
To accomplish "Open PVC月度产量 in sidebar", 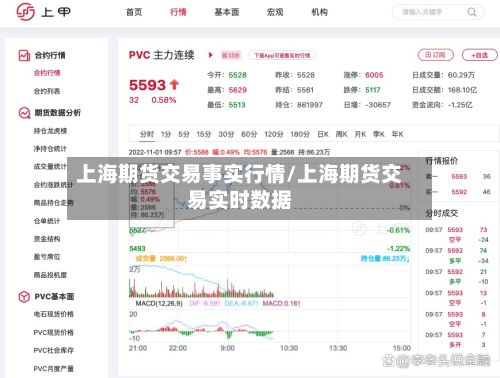I will [54, 369].
